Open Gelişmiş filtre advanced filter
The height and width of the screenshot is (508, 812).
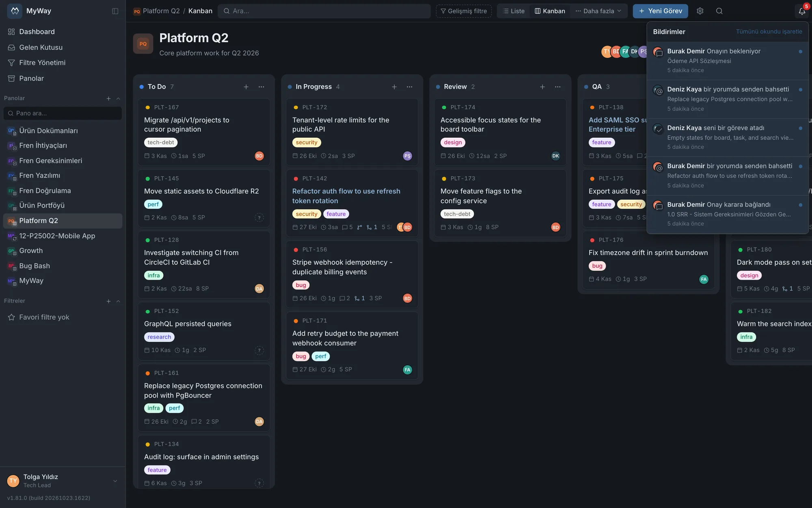(x=464, y=11)
